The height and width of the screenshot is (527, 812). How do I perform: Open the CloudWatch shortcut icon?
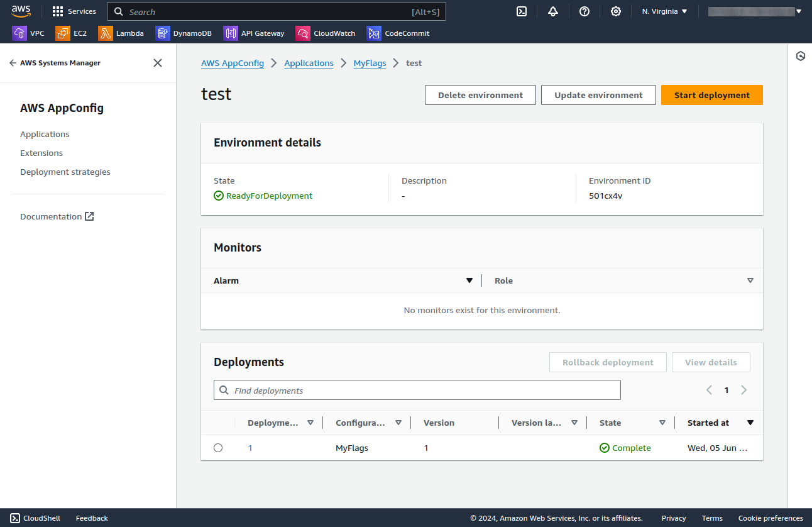[x=303, y=33]
